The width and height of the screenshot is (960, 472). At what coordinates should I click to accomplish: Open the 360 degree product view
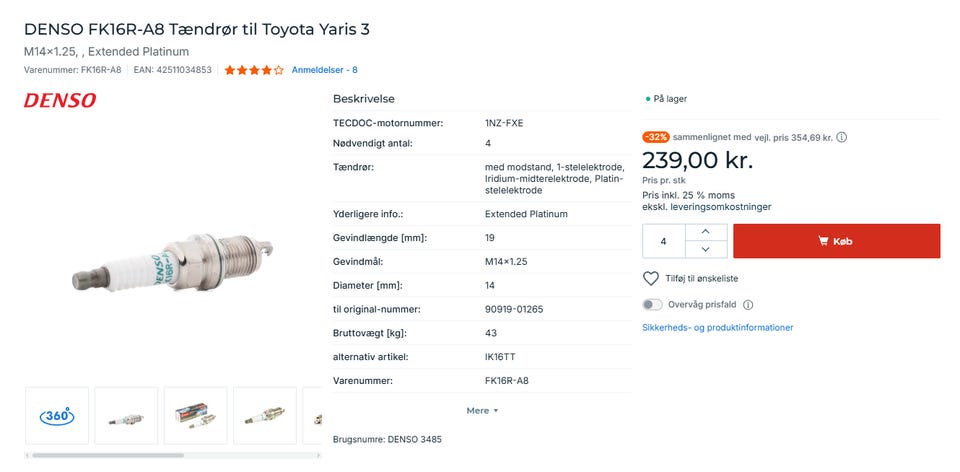point(56,415)
